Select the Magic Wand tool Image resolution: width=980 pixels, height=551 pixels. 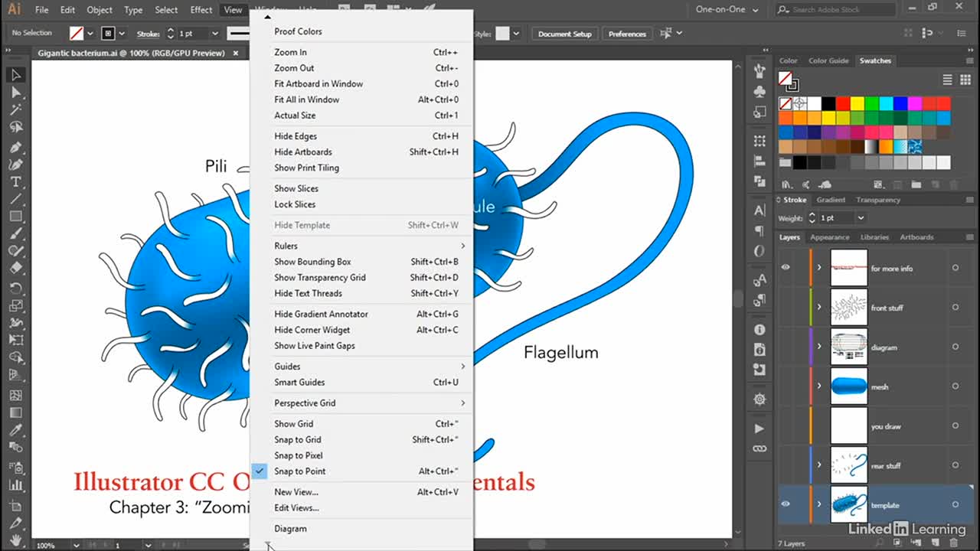coord(15,110)
